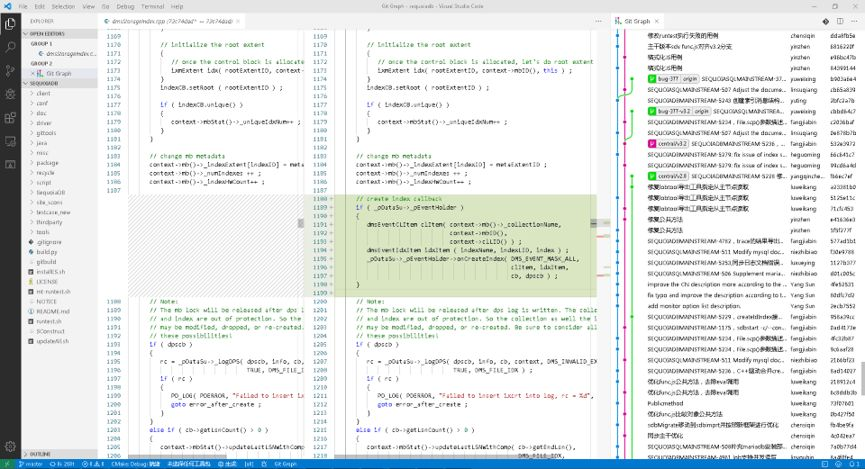Click the master branch indicator in status bar
The height and width of the screenshot is (469, 865).
[x=30, y=465]
